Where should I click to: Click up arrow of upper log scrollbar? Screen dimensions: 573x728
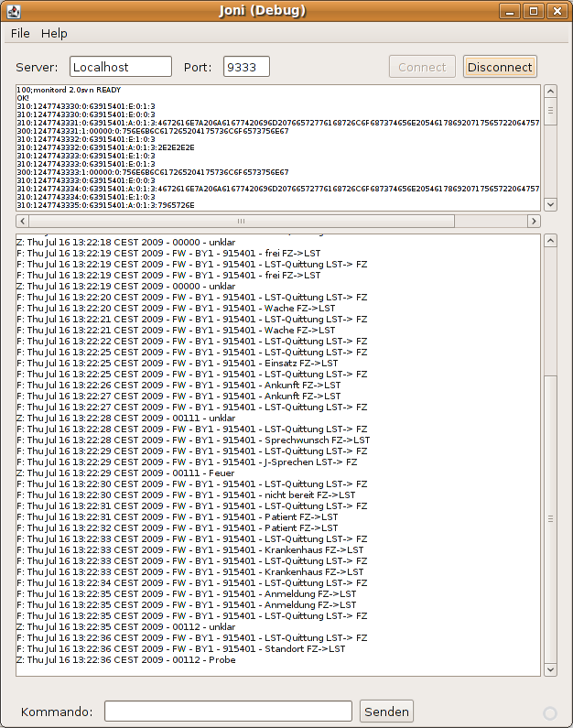tap(550, 91)
